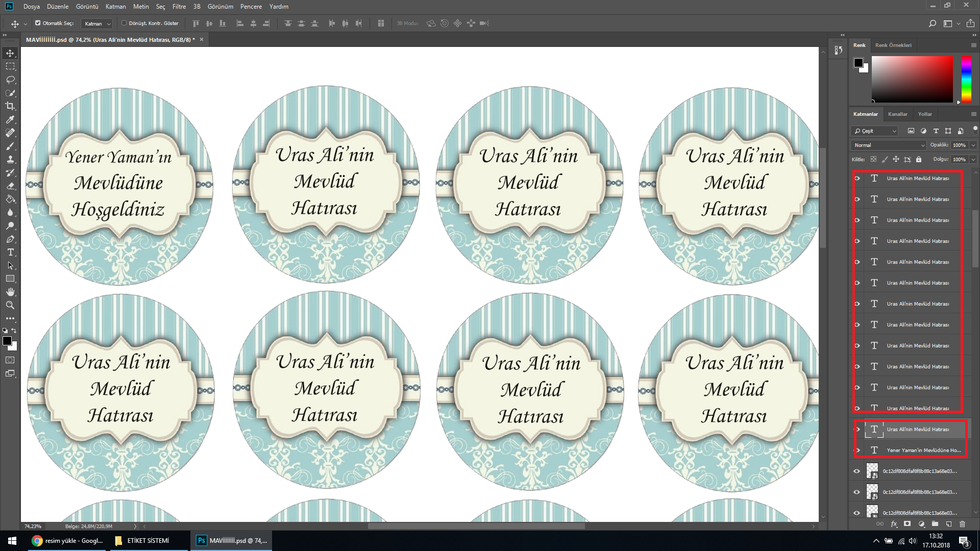Toggle Dönüşt. Kontr. Göster checkbox
The image size is (980, 551).
tap(124, 23)
